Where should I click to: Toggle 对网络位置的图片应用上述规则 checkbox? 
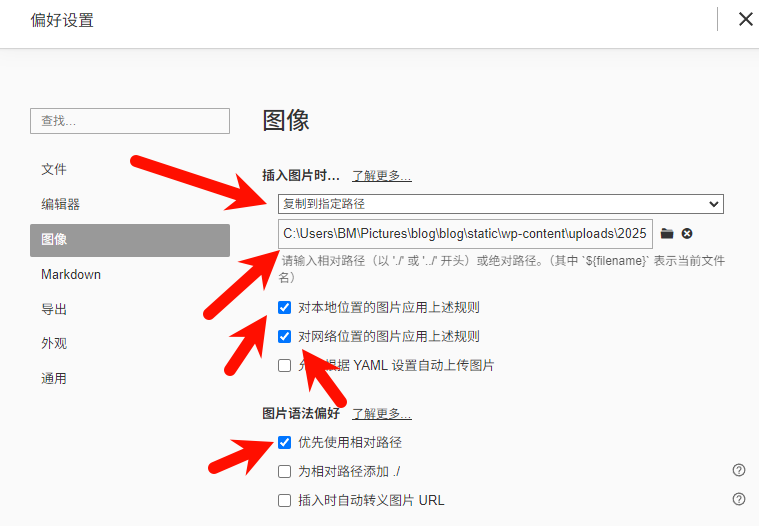click(x=285, y=336)
